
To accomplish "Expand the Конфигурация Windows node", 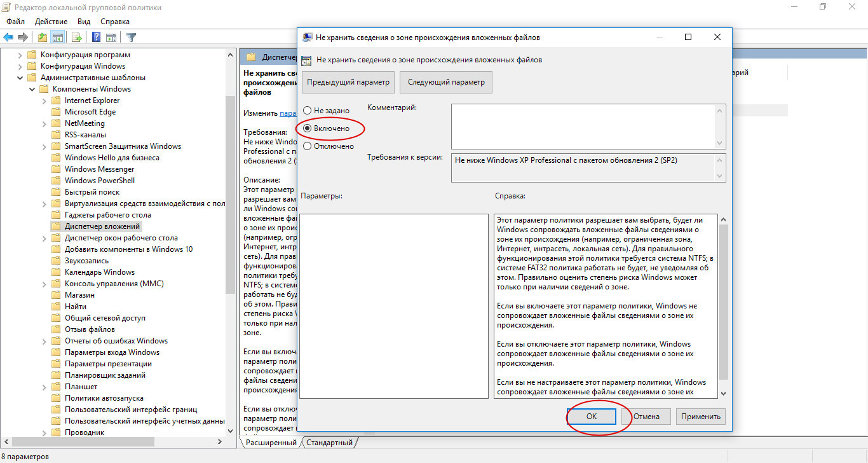I will tap(20, 66).
